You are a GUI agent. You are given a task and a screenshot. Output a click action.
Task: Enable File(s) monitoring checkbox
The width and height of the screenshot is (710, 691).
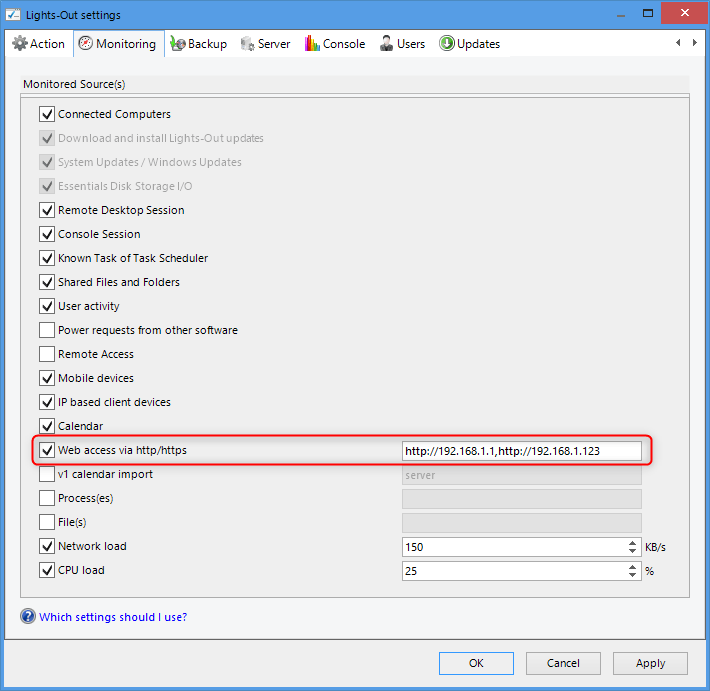pyautogui.click(x=47, y=522)
